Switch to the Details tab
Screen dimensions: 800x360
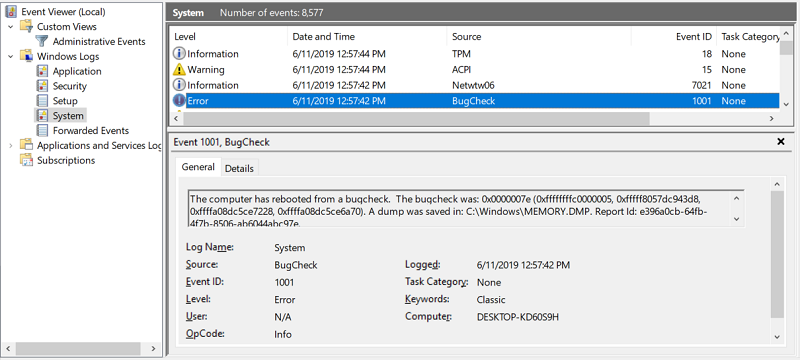point(239,168)
